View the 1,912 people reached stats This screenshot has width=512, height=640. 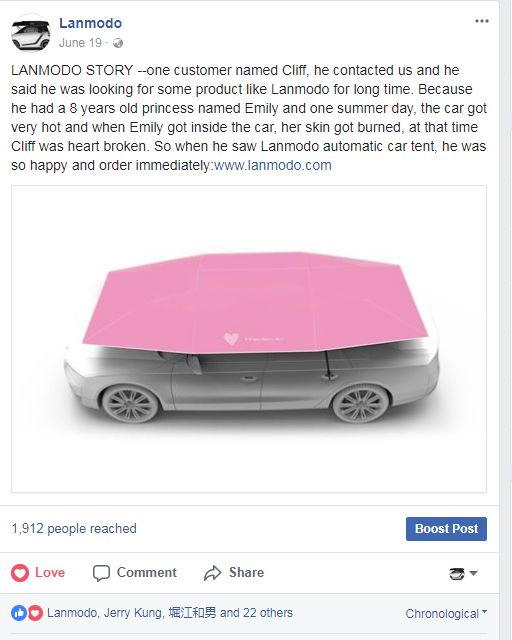(x=74, y=529)
